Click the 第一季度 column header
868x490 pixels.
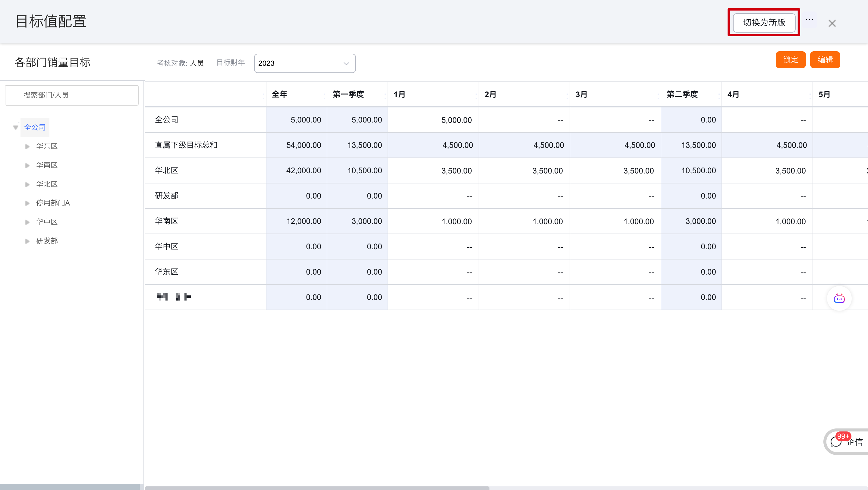click(348, 94)
